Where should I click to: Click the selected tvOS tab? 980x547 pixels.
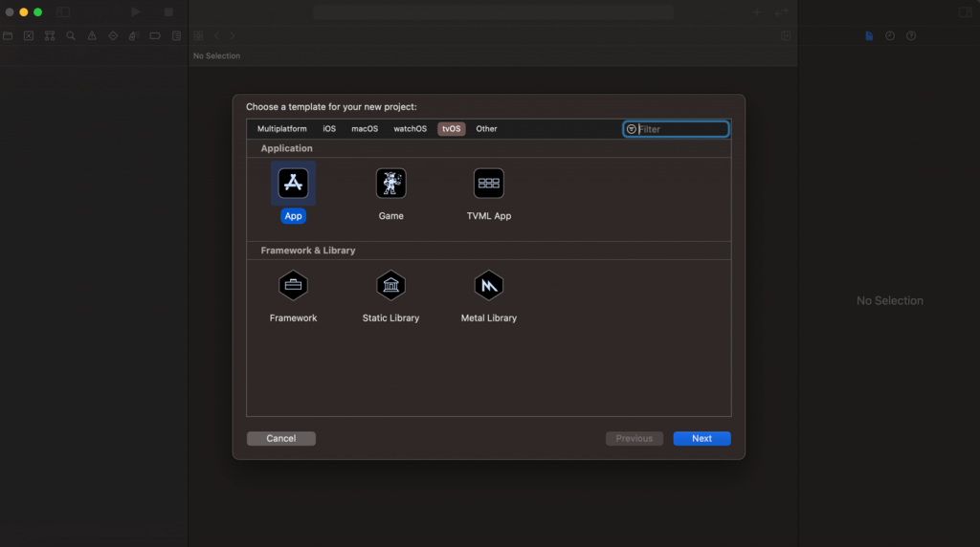452,129
